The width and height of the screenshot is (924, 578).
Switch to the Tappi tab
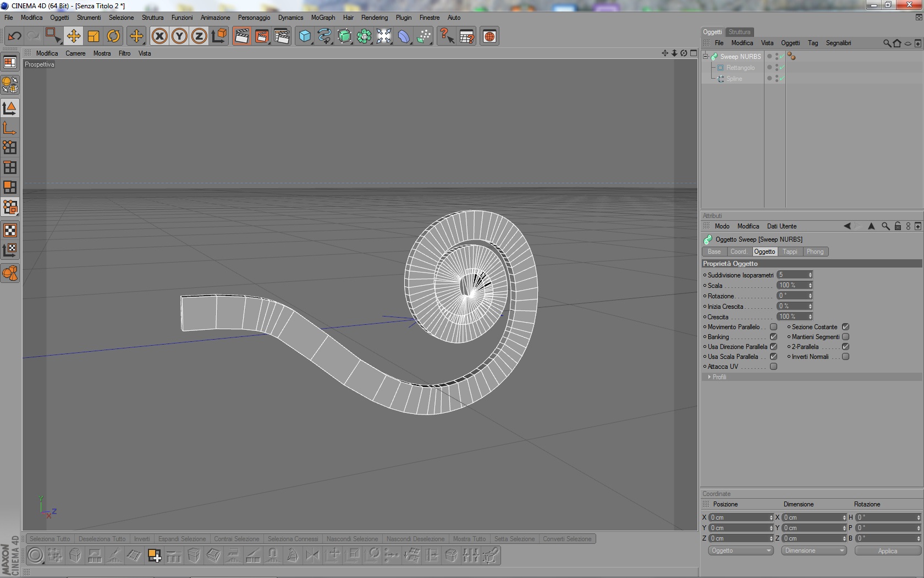[790, 252]
